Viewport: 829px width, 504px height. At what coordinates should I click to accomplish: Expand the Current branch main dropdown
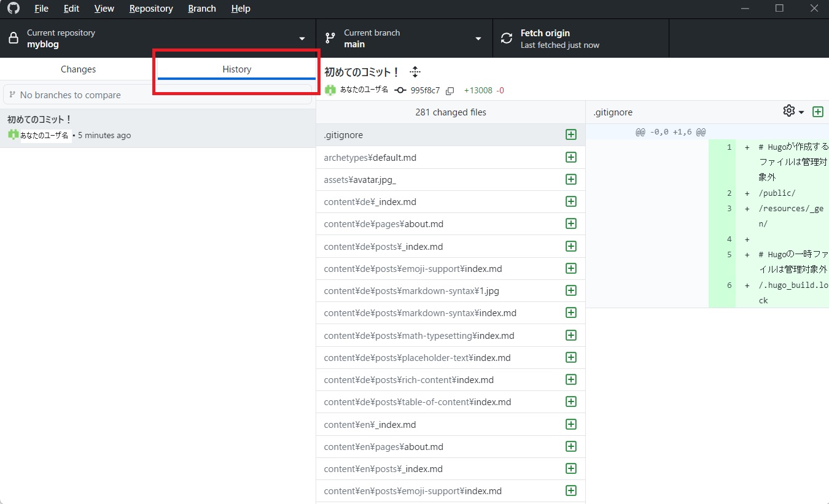tap(404, 38)
